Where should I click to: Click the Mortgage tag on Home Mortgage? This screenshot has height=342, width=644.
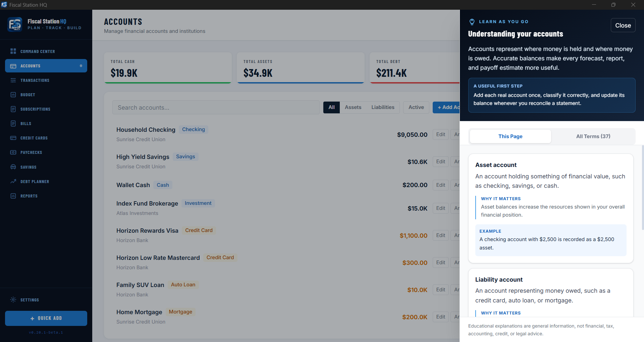point(180,312)
